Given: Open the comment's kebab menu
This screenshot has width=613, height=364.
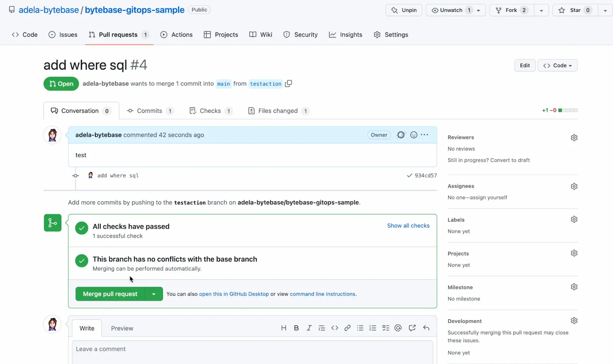Looking at the screenshot, I should [425, 135].
